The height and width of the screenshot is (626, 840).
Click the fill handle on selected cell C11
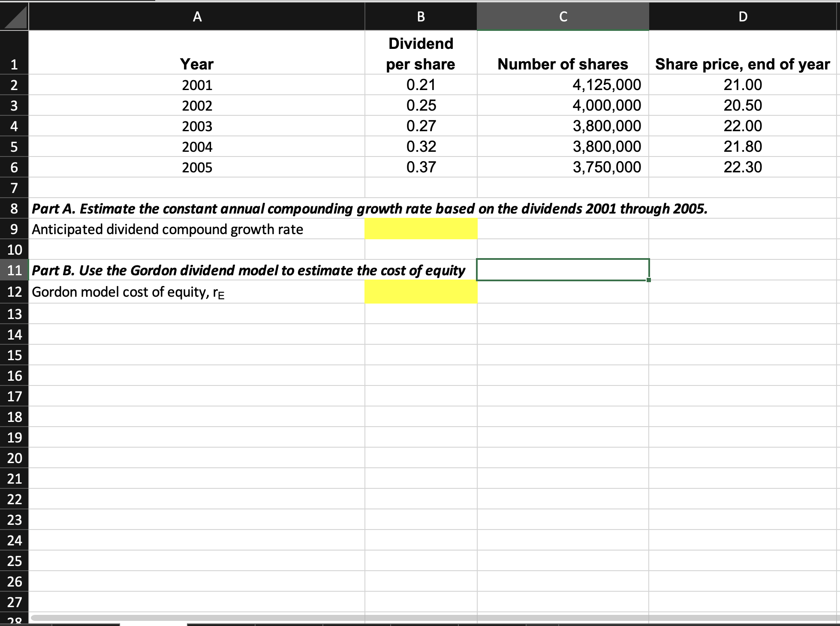click(x=649, y=280)
